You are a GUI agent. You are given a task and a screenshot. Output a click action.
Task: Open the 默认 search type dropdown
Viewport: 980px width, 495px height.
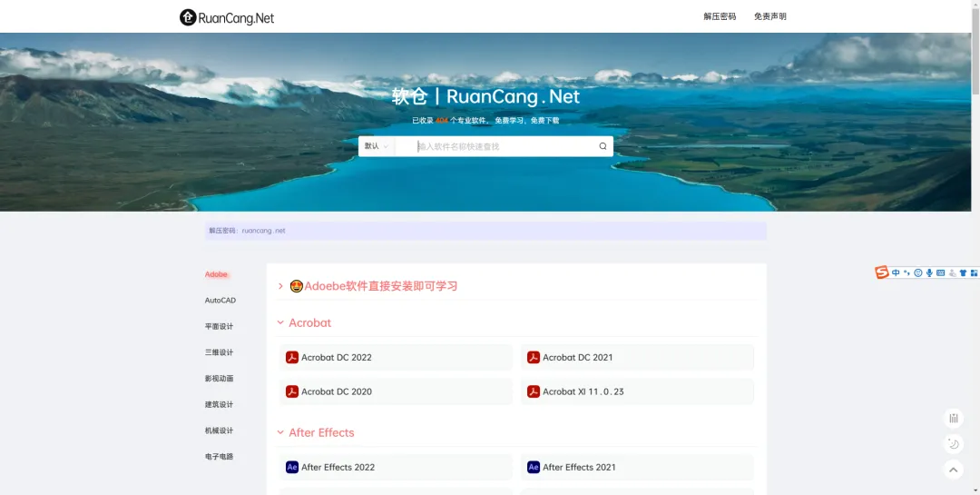(377, 146)
